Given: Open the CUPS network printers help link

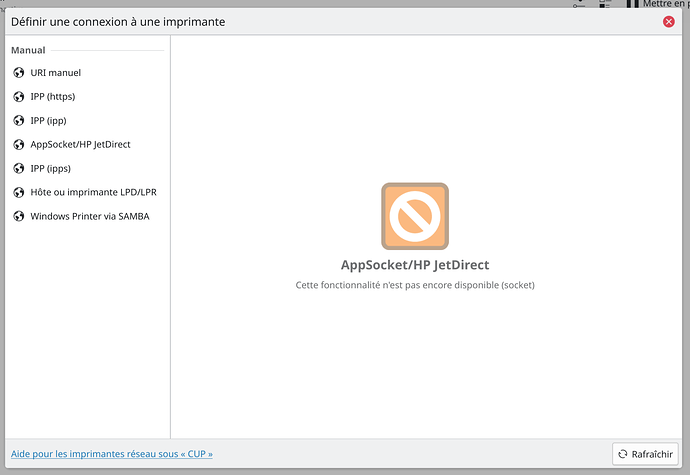Looking at the screenshot, I should click(112, 454).
